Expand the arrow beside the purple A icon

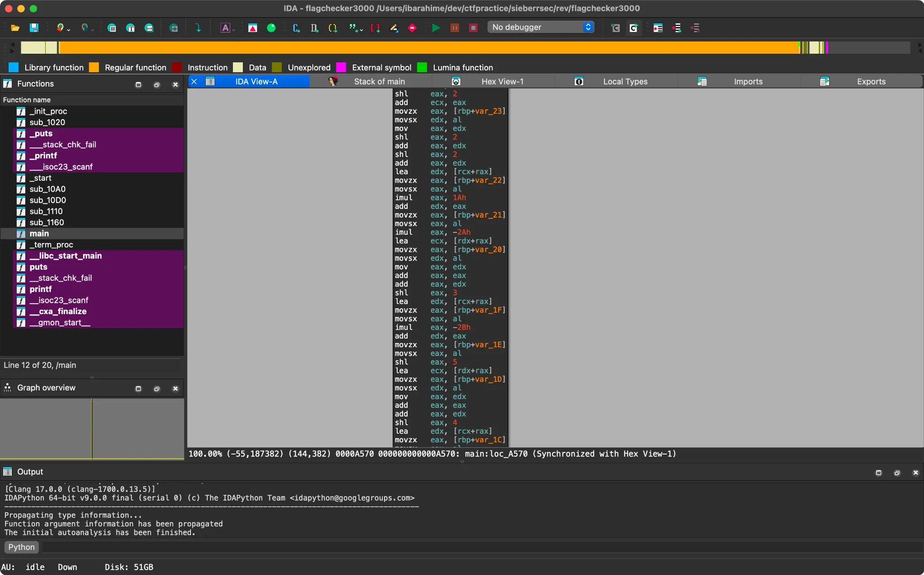[x=234, y=30]
